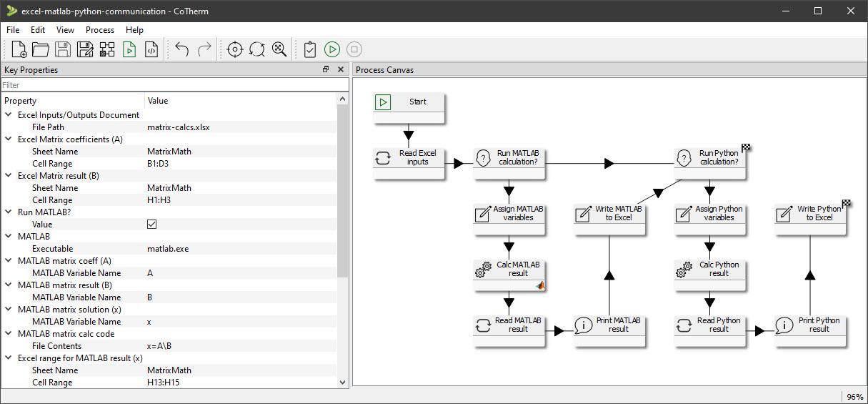Select the matrix-calcs.xlsx file path value
868x404 pixels.
[x=179, y=127]
